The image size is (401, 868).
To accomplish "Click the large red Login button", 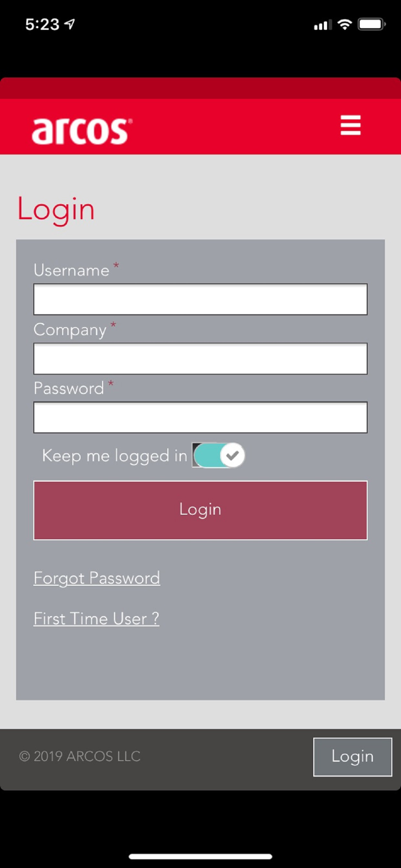I will click(200, 510).
